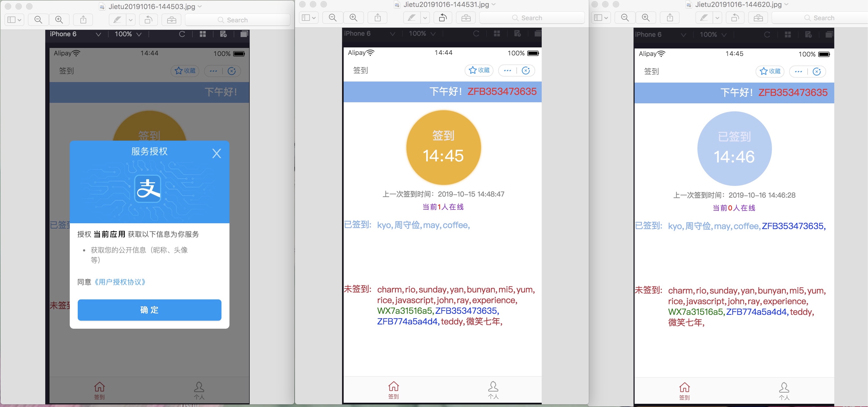This screenshot has height=407, width=868.
Task: Open markup pen dropdown arrow in Jietu20191016-144531.jpg window
Action: (x=425, y=18)
